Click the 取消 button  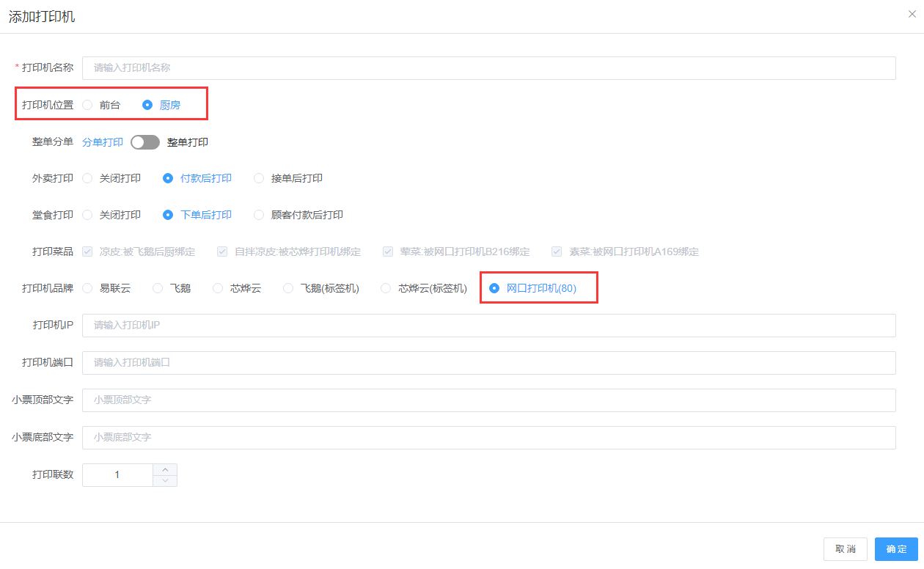pyautogui.click(x=846, y=549)
